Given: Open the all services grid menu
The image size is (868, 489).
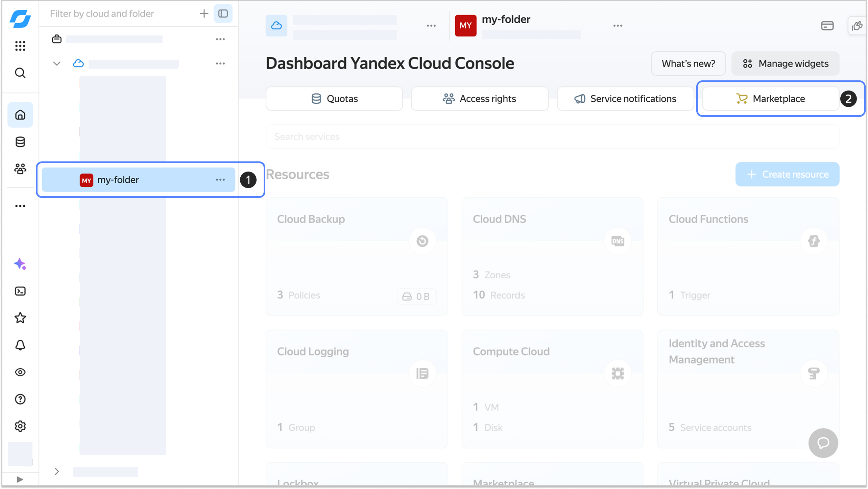Looking at the screenshot, I should (x=20, y=46).
